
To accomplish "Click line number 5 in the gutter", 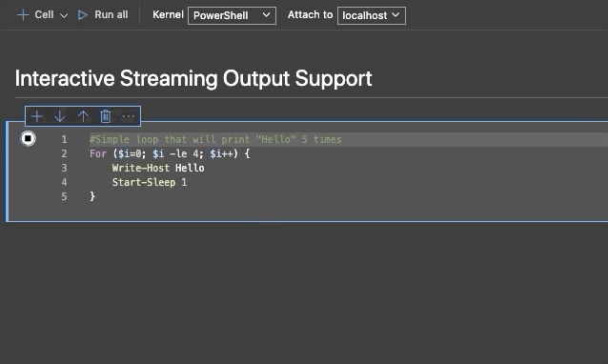I will [64, 196].
